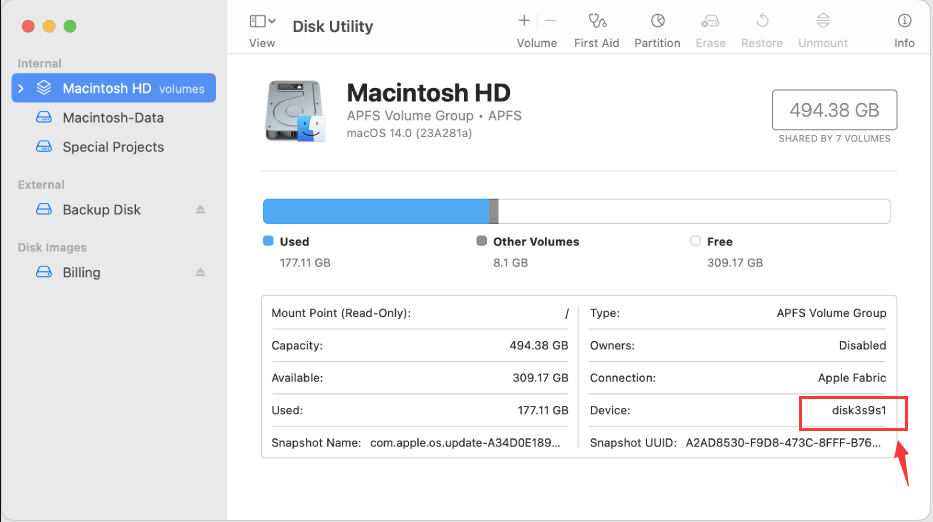Click the free portion of the storage bar
Image resolution: width=933 pixels, height=522 pixels.
pos(694,211)
